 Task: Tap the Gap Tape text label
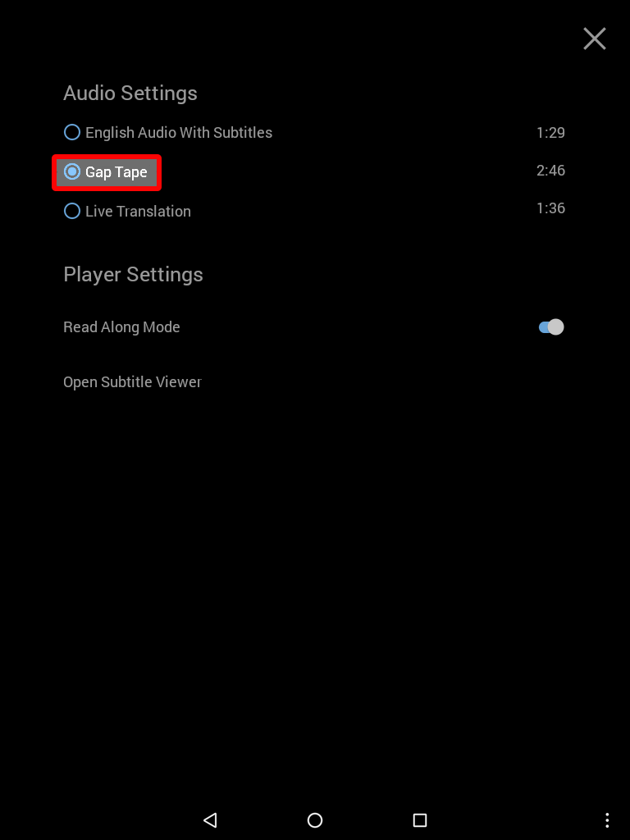(116, 172)
